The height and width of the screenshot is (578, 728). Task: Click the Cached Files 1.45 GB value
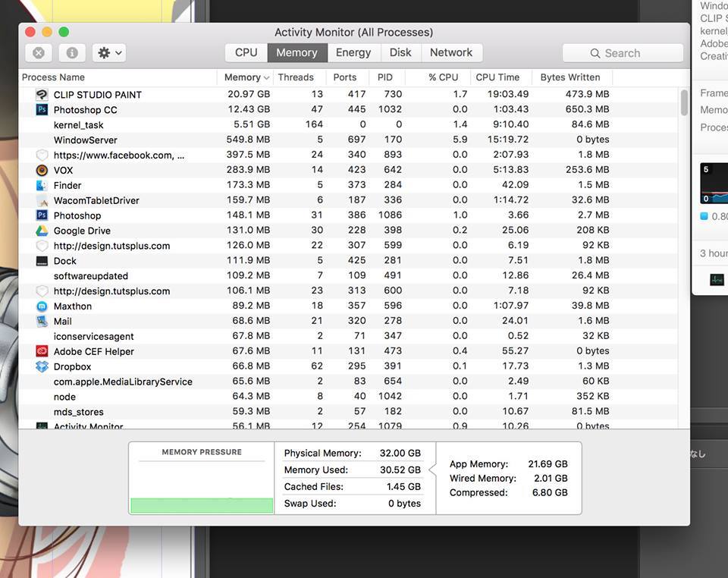403,486
